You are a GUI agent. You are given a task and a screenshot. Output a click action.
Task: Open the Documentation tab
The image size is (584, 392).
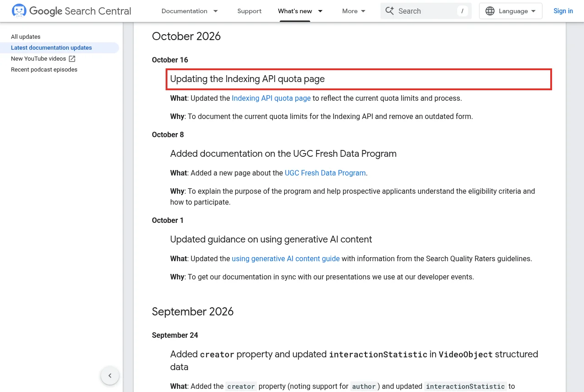pos(184,11)
